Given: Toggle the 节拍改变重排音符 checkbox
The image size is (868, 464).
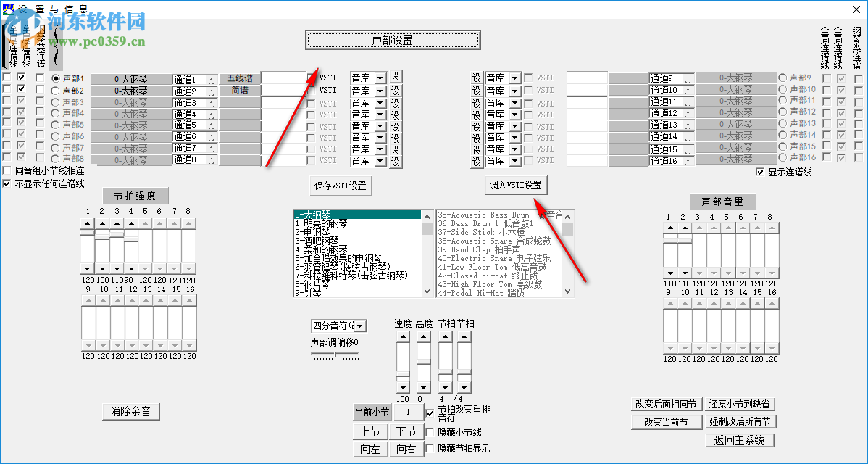Looking at the screenshot, I should (430, 413).
